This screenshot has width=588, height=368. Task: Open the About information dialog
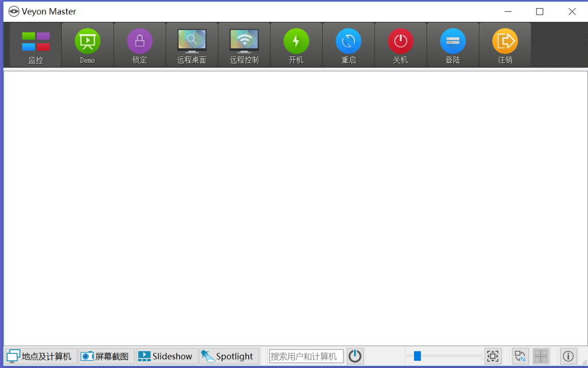pos(568,356)
